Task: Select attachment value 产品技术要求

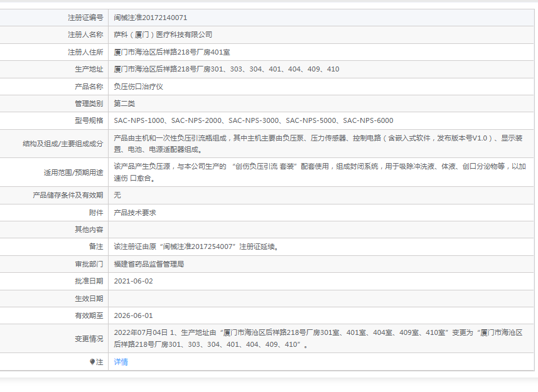Action: click(x=135, y=213)
